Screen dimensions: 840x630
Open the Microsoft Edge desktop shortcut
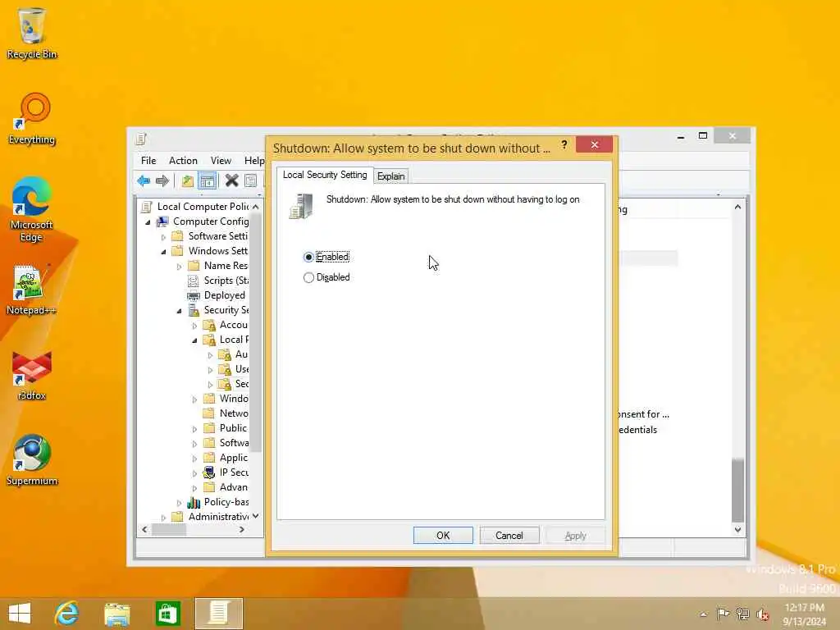[x=32, y=209]
